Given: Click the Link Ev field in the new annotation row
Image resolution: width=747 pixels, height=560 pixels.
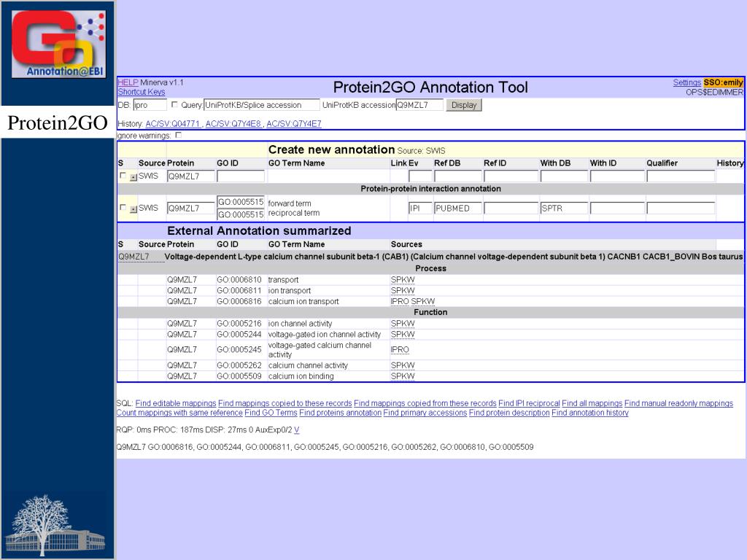Looking at the screenshot, I should (420, 176).
